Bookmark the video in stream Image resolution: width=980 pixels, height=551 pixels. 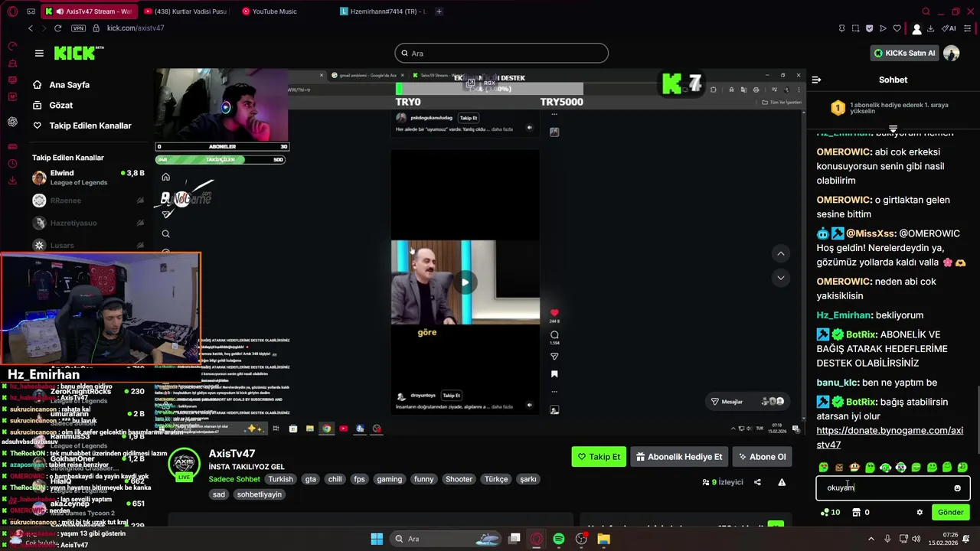pos(554,374)
